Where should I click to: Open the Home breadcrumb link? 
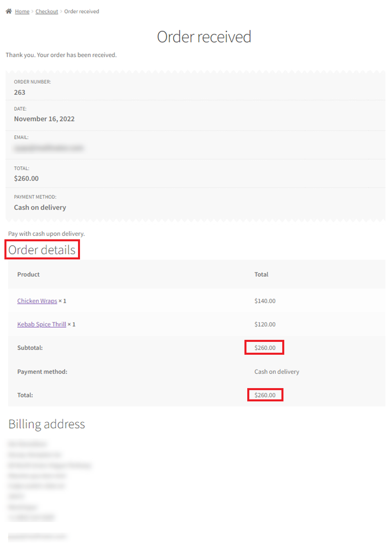tap(22, 12)
